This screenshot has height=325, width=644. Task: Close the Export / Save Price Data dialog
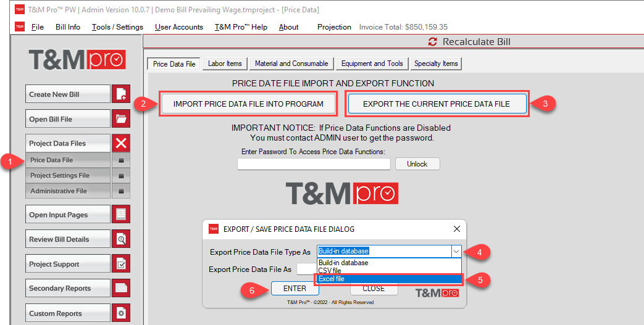coord(457,229)
